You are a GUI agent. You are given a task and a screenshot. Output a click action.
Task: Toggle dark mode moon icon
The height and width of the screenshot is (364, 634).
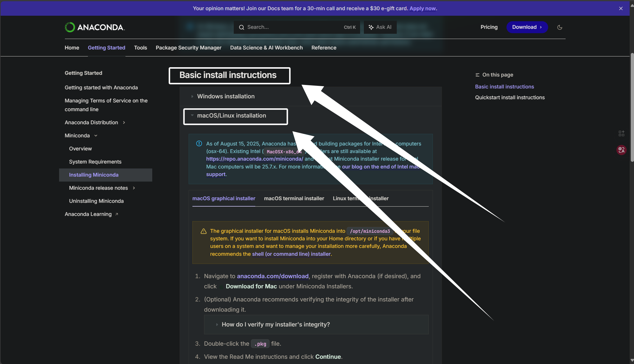[x=559, y=27]
